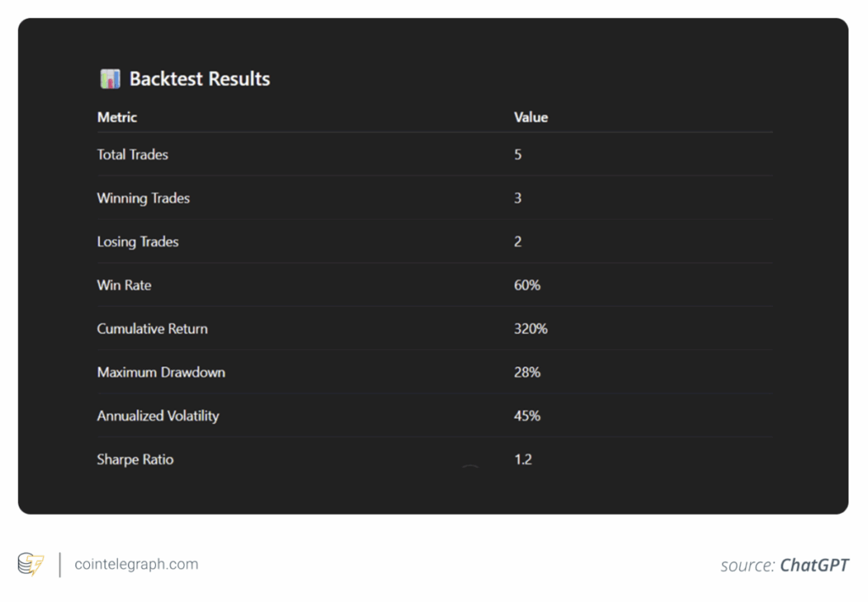The width and height of the screenshot is (868, 602).
Task: Select the Losing Trades row label
Action: [137, 242]
